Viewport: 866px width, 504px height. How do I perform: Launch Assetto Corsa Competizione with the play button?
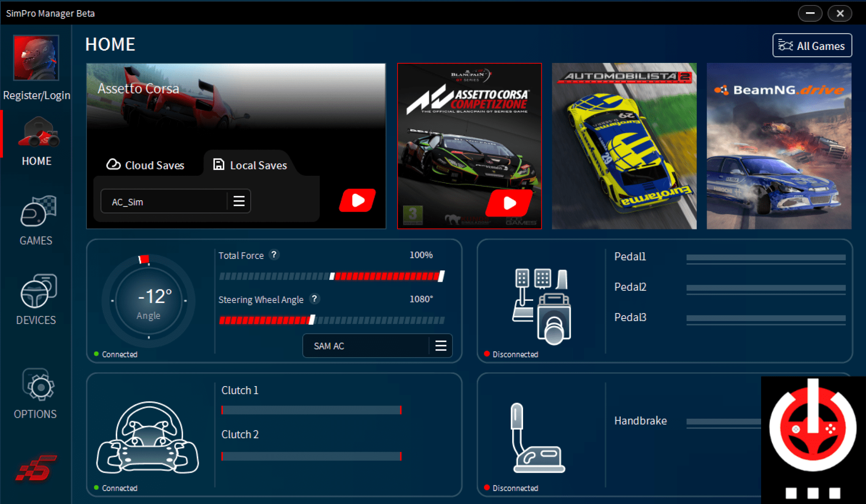click(510, 203)
